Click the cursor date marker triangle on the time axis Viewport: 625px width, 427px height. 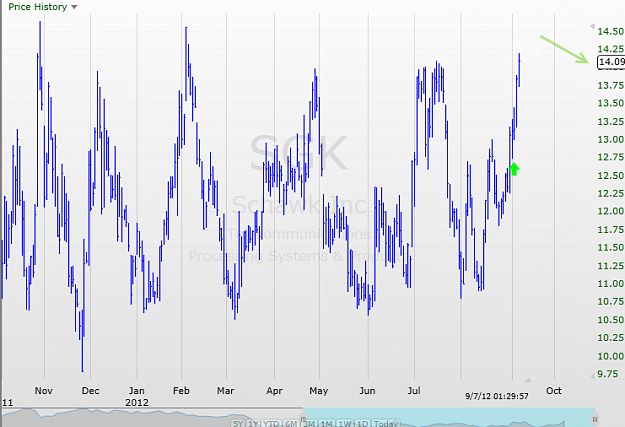pos(528,380)
